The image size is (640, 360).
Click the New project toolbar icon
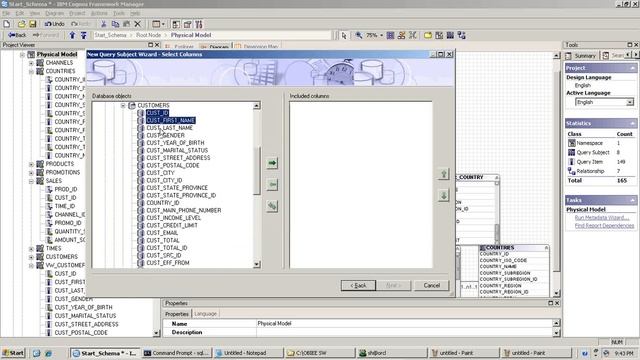(x=7, y=24)
